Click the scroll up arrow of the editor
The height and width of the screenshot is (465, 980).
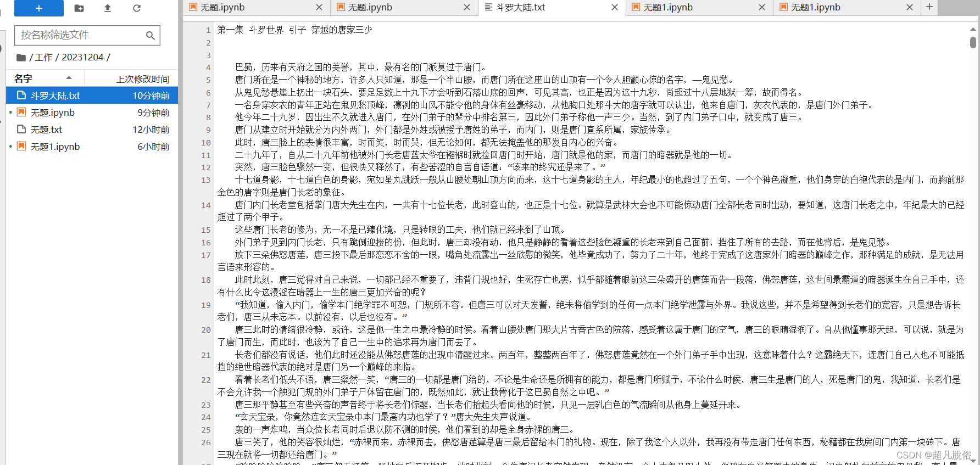click(973, 29)
